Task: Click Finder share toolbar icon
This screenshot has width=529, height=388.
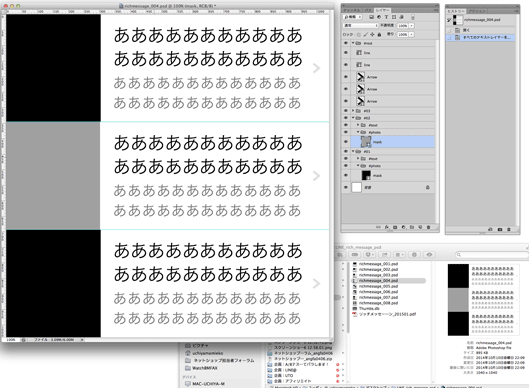Action: 385,254
